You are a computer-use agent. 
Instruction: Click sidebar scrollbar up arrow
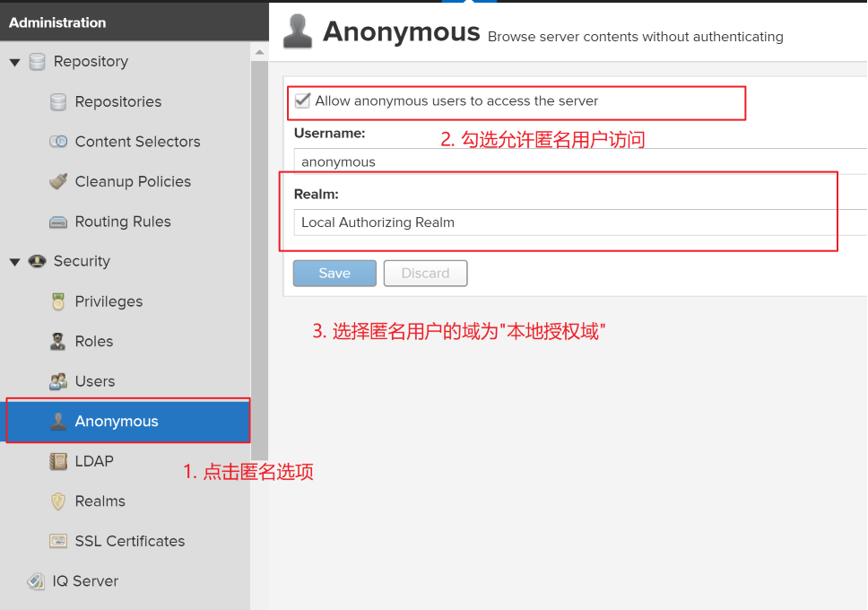(259, 53)
